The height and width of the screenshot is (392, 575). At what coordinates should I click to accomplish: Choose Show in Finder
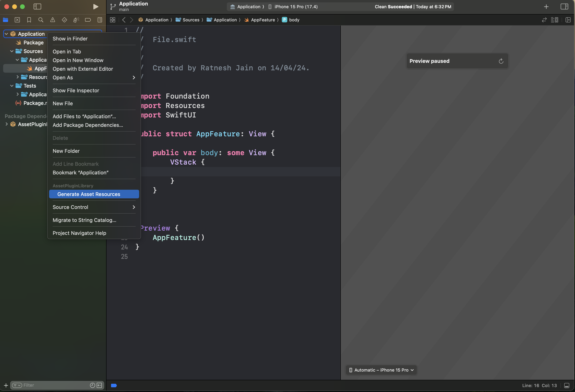tap(94, 39)
